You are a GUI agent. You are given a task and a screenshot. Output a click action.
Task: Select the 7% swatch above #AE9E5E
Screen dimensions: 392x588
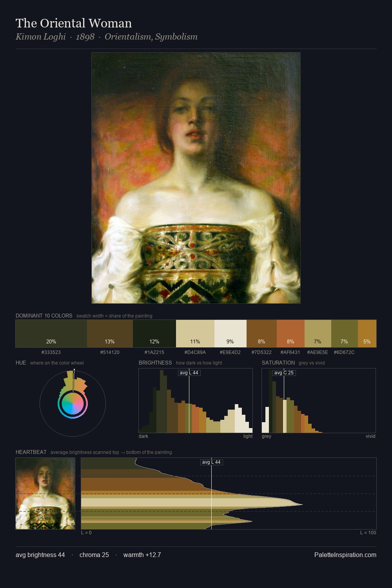[318, 334]
